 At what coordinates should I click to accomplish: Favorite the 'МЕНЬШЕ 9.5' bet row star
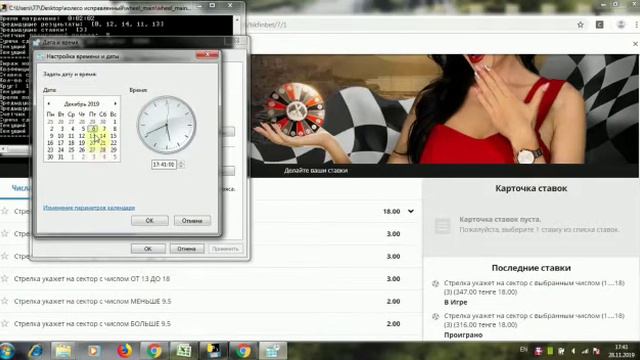coord(5,301)
